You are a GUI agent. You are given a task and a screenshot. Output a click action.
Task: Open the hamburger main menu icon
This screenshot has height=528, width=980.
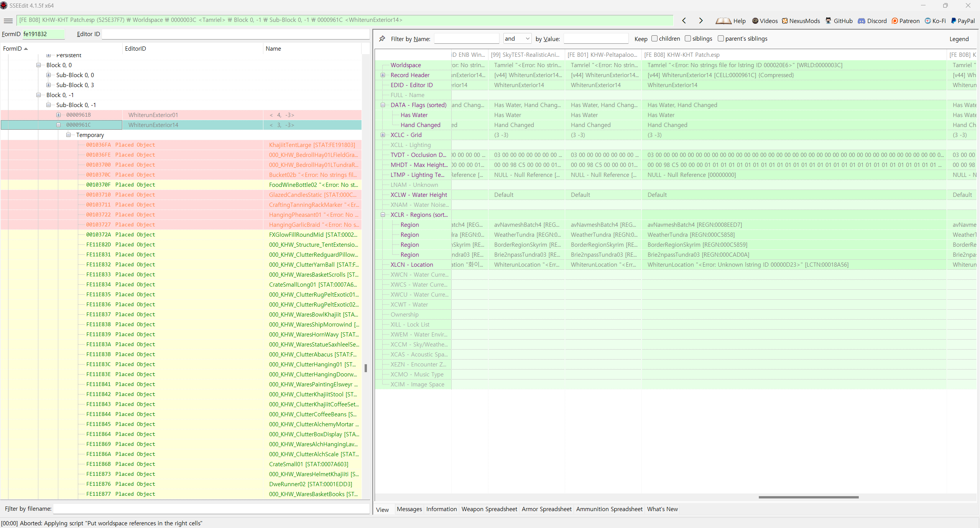[8, 21]
